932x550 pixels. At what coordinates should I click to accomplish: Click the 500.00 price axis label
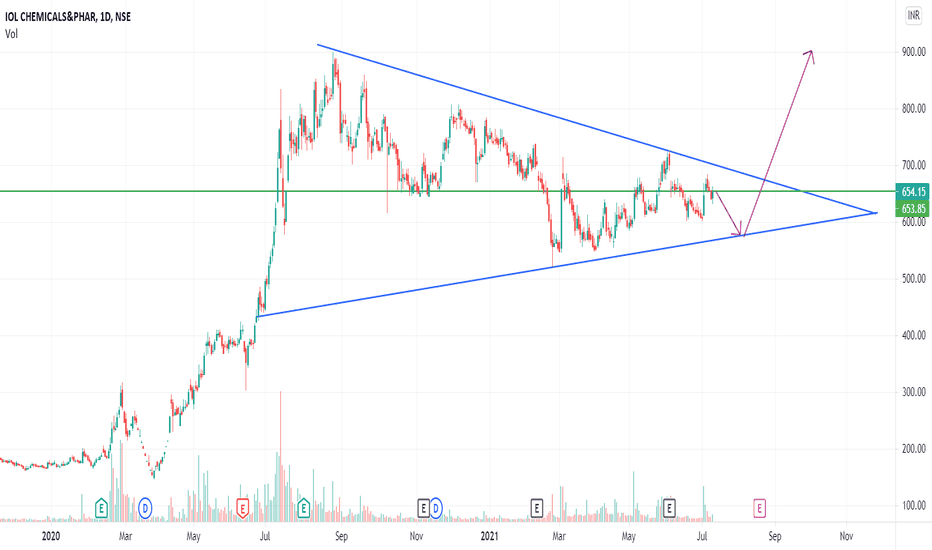pos(914,279)
